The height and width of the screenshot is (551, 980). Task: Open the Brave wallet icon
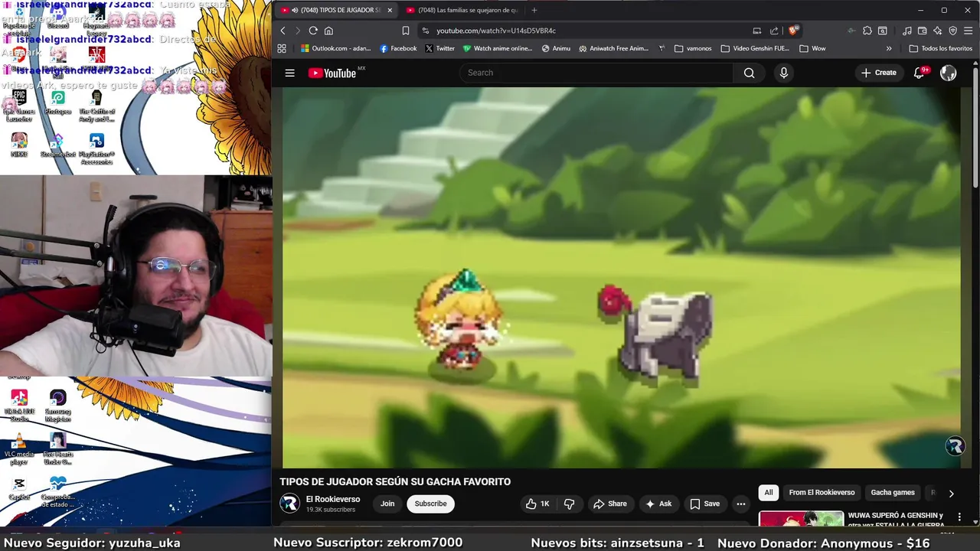click(x=923, y=31)
